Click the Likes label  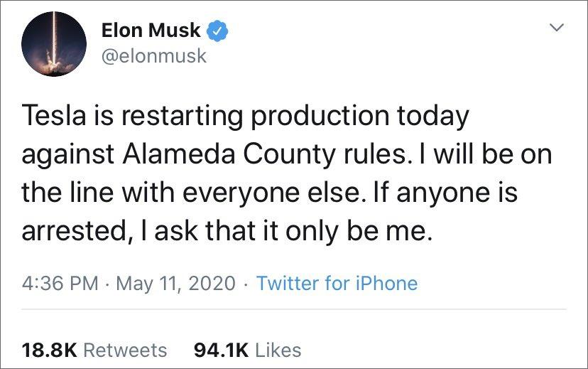(278, 350)
